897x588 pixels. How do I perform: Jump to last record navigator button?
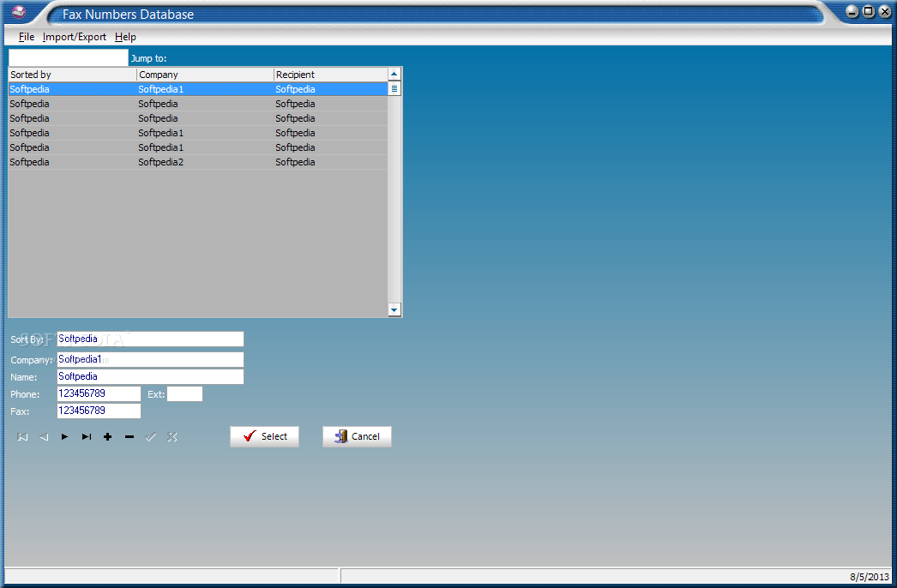87,437
